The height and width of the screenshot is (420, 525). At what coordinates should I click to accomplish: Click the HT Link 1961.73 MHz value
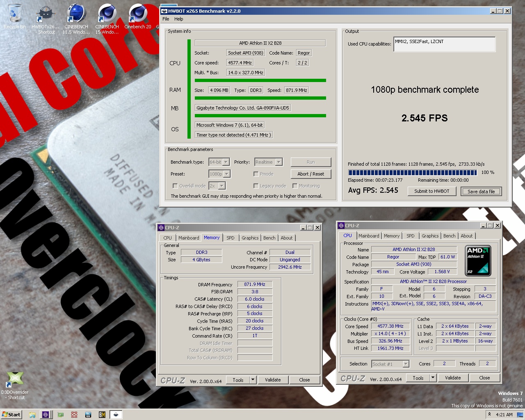pos(390,349)
